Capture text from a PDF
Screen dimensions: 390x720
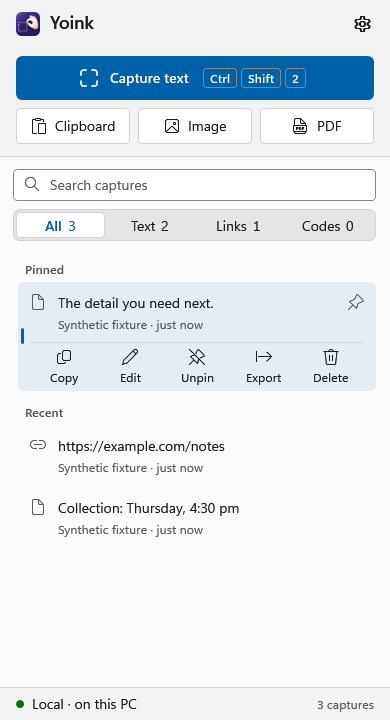click(317, 126)
